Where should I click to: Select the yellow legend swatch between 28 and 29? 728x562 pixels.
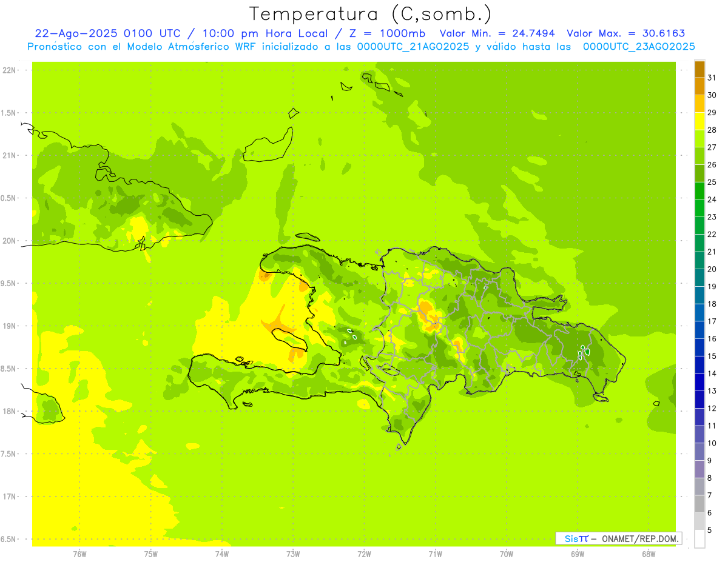click(699, 121)
